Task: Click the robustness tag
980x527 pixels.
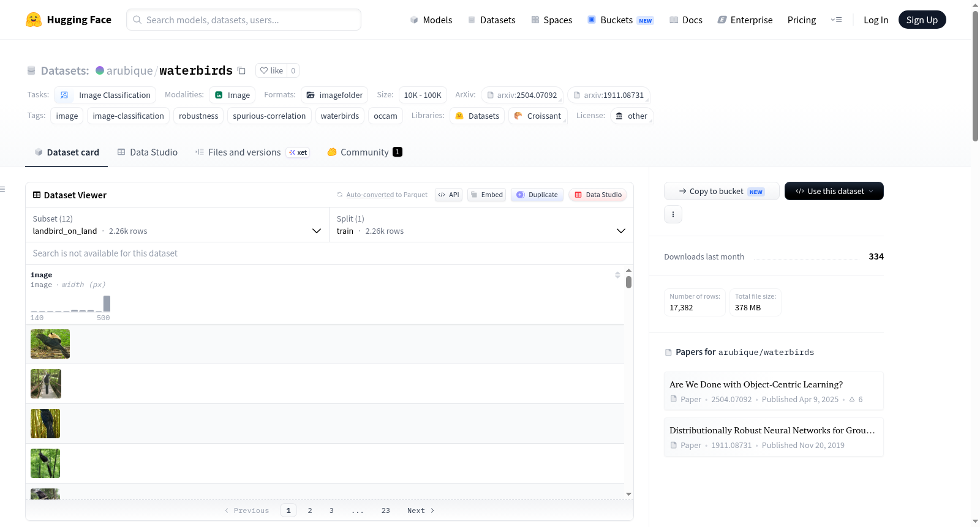Action: pos(198,116)
